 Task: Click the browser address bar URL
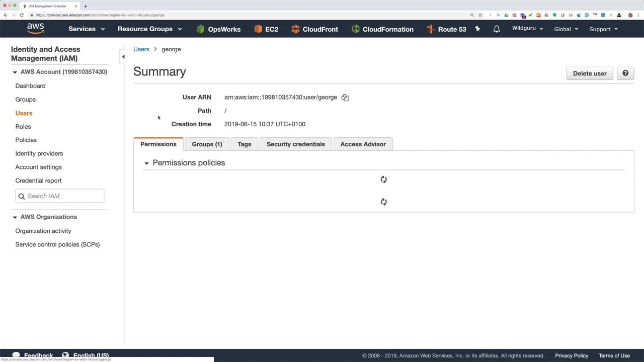tap(100, 15)
